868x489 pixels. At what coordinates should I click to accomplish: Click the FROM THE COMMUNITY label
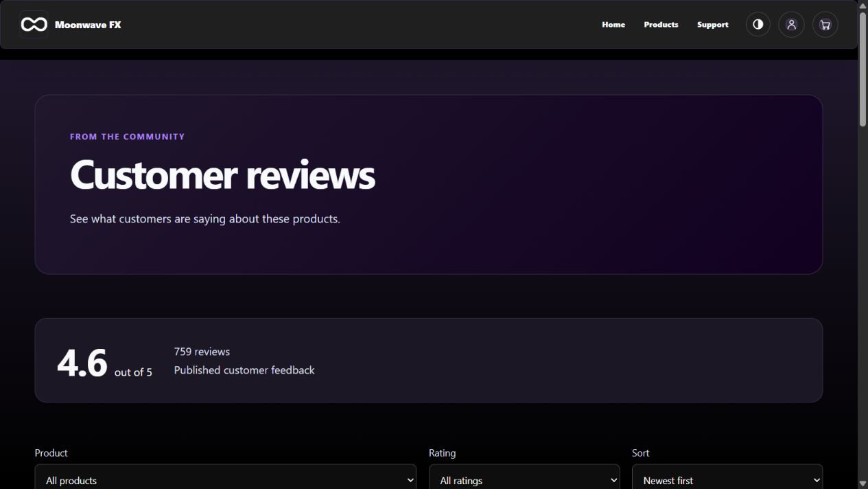pyautogui.click(x=127, y=137)
